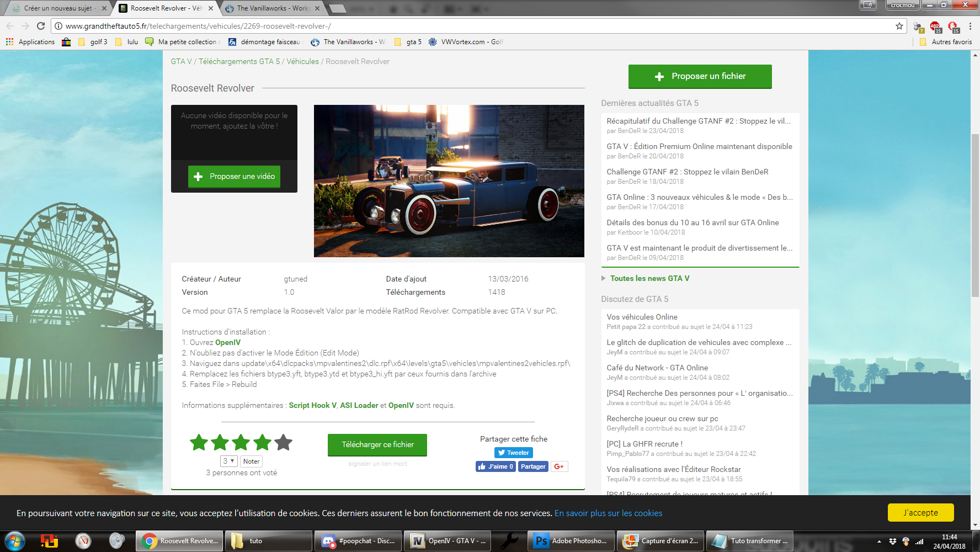Screen dimensions: 980x552
Task: Switch to OpenIV window in taskbar
Action: click(x=447, y=541)
